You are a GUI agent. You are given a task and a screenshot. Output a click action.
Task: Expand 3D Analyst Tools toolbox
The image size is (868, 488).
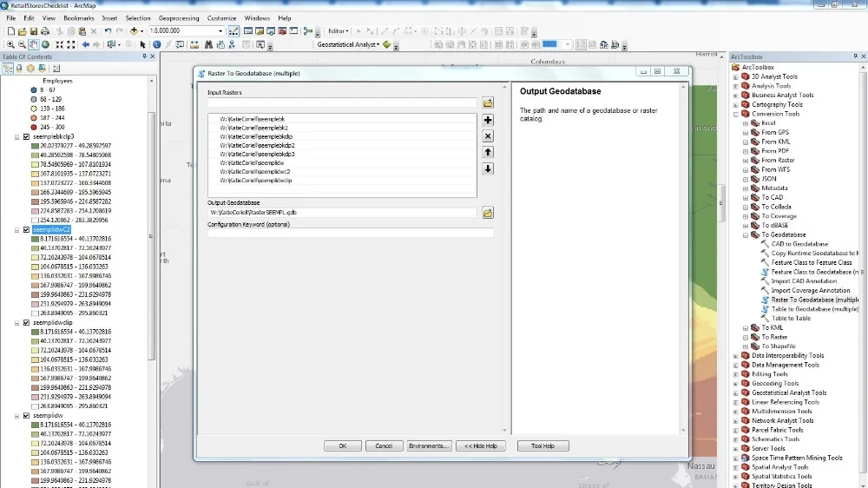736,77
